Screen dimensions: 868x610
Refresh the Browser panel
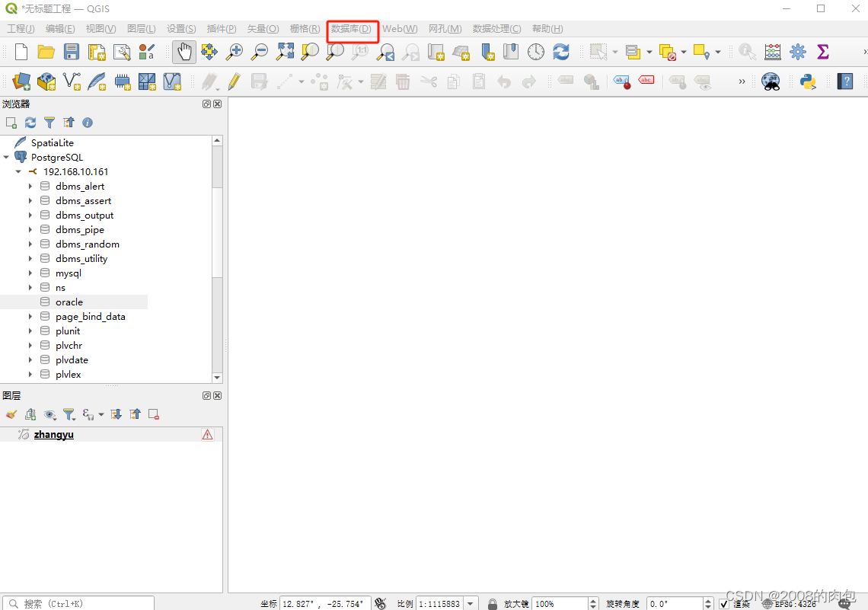[30, 123]
